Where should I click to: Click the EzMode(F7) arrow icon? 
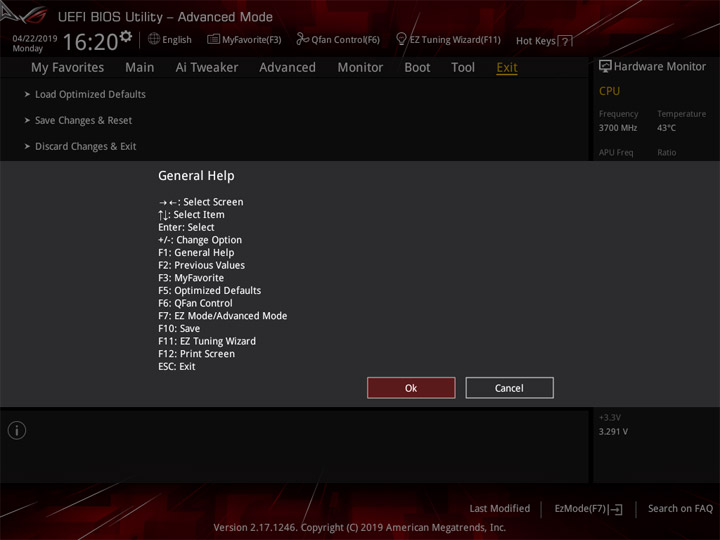pos(615,509)
